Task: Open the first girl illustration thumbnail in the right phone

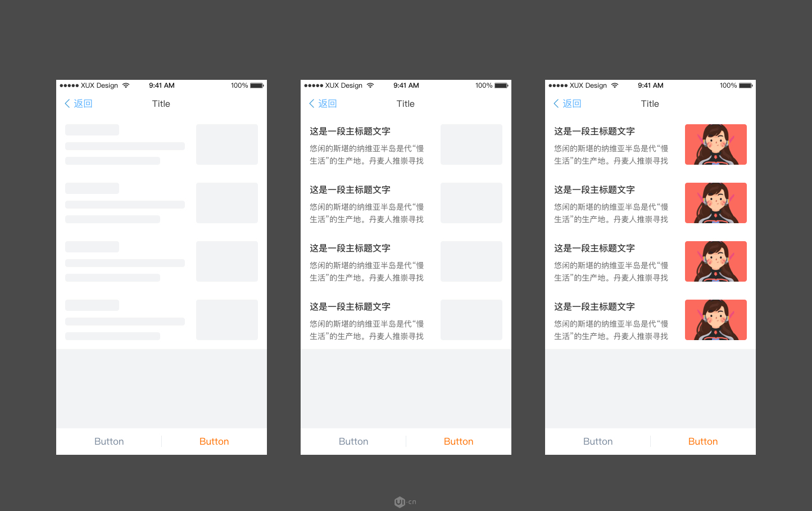Action: click(x=716, y=144)
